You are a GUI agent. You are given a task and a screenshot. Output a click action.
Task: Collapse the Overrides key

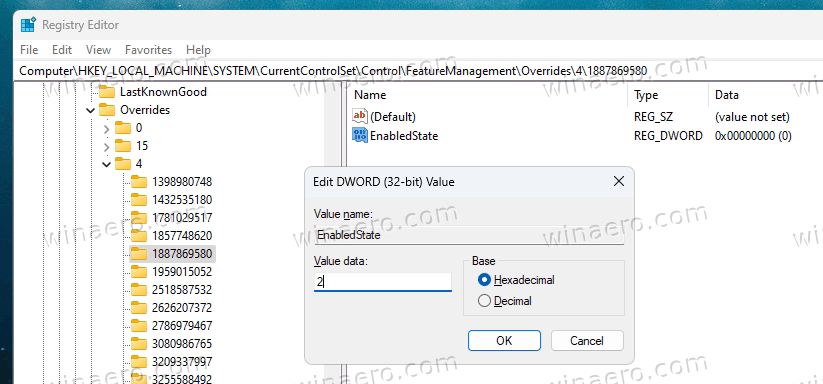[x=90, y=111]
